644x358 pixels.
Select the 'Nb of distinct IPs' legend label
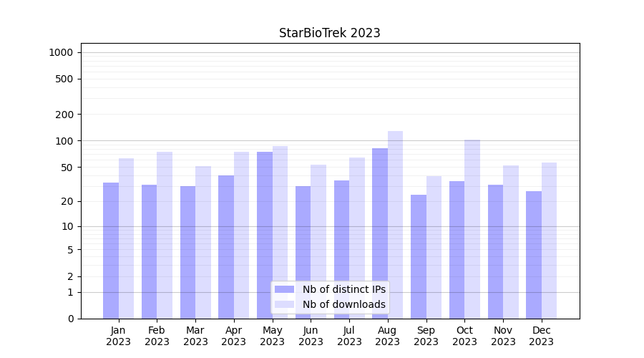tap(343, 289)
